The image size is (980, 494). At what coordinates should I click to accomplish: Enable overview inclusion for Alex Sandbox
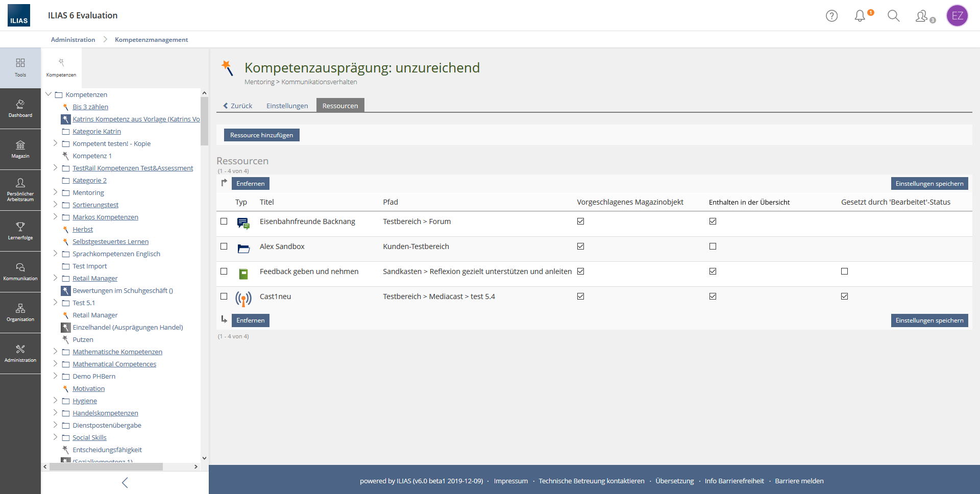pos(713,246)
